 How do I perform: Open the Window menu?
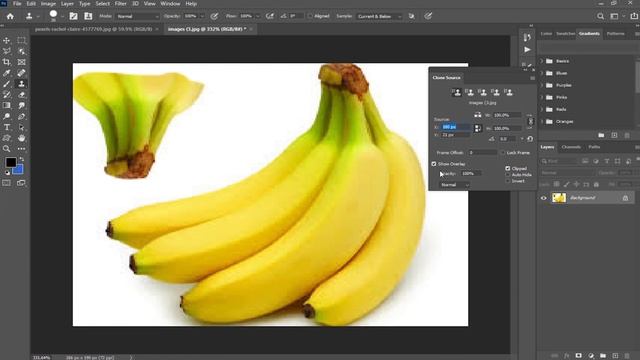(170, 4)
